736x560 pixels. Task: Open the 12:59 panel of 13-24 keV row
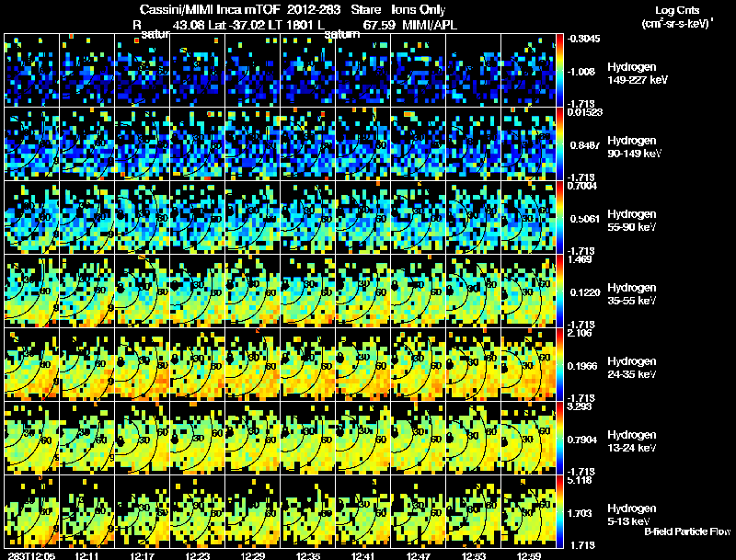(528, 438)
